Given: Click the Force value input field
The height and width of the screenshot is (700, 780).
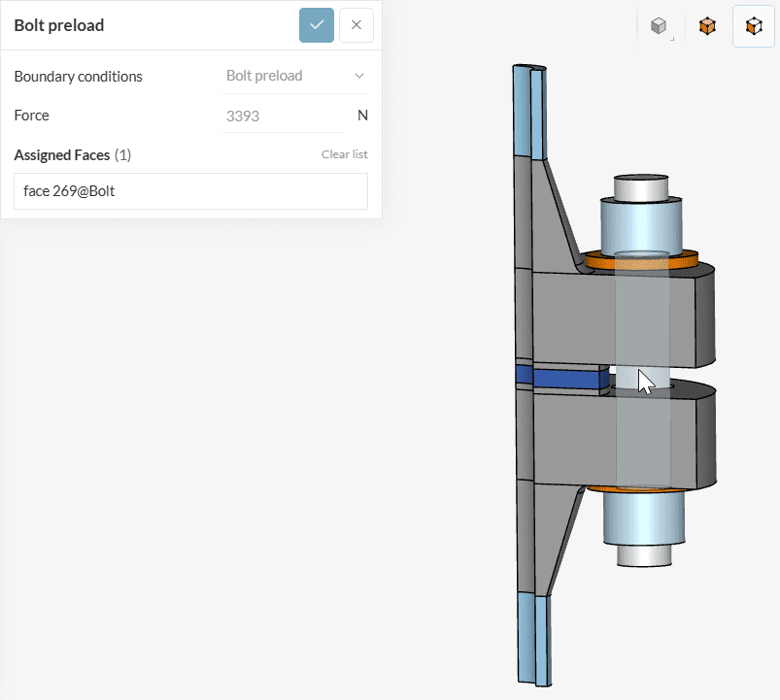Looking at the screenshot, I should tap(282, 116).
